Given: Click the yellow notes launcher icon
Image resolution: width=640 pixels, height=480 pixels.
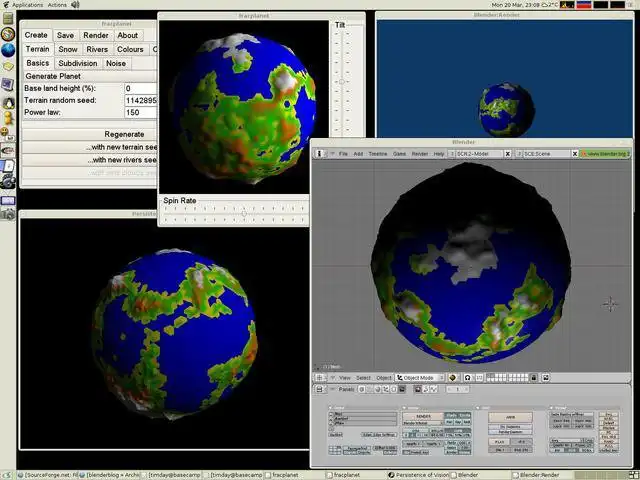Looking at the screenshot, I should point(8,66).
